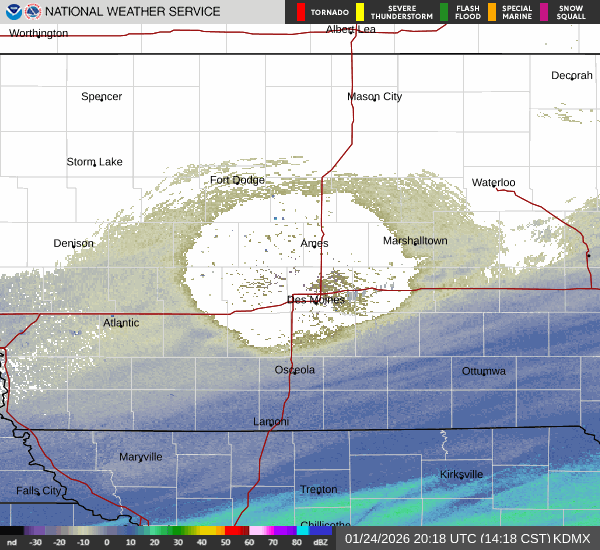The height and width of the screenshot is (550, 600).
Task: Click the NOAA logo icon
Action: pyautogui.click(x=11, y=11)
